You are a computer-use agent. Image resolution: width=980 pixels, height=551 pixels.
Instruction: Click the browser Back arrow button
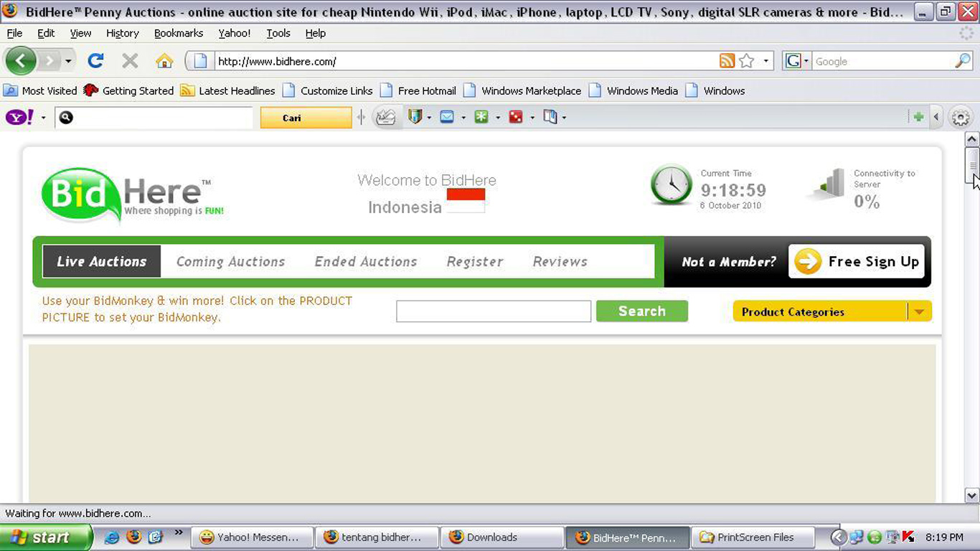(x=21, y=61)
